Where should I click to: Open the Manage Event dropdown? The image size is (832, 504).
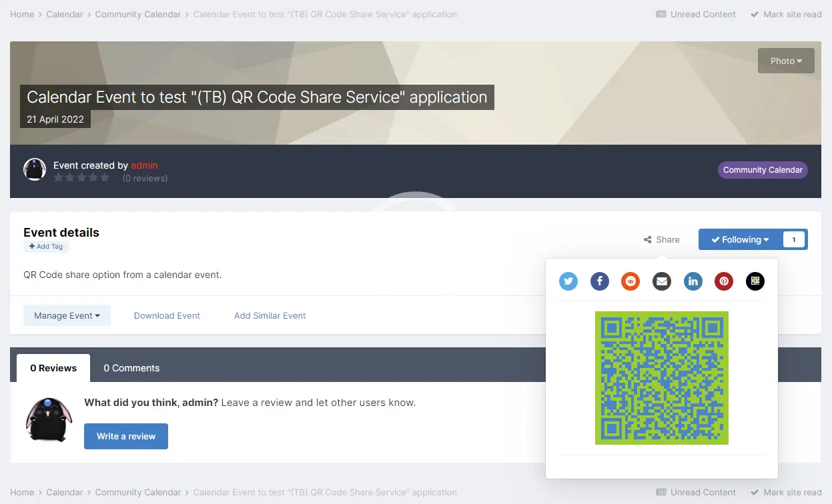point(67,316)
